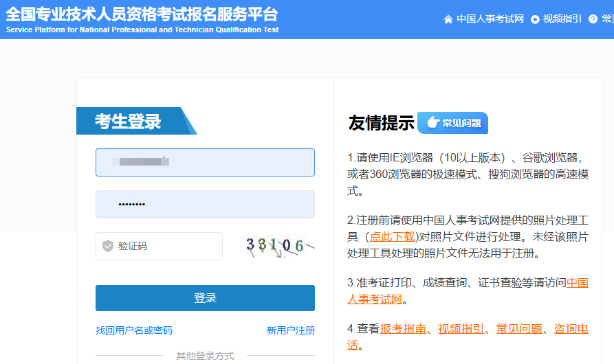Refresh the captcha image 38106
Viewport: 614px width, 364px height.
point(279,246)
